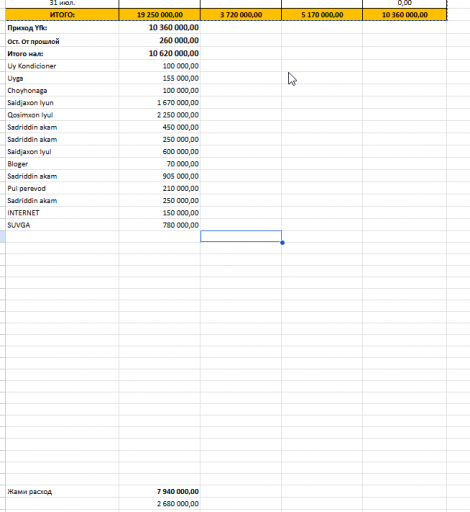Viewport: 470px width, 512px height.
Task: Click the Приход Yfk: label cell
Action: [x=62, y=28]
